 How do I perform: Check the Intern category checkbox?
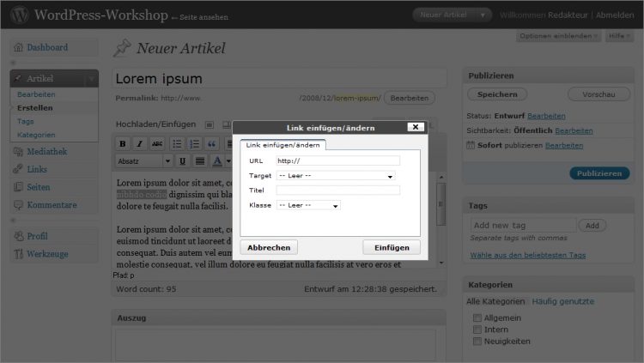[477, 330]
